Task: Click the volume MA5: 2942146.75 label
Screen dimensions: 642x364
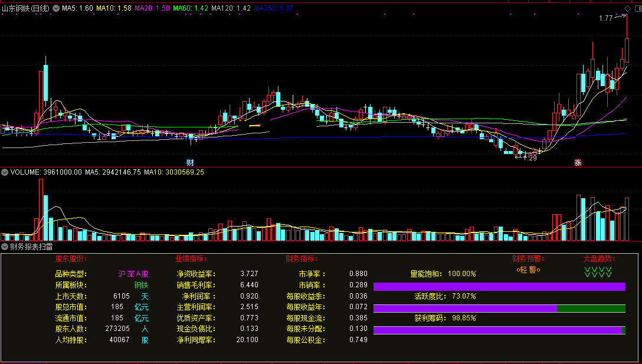Action: [113, 172]
